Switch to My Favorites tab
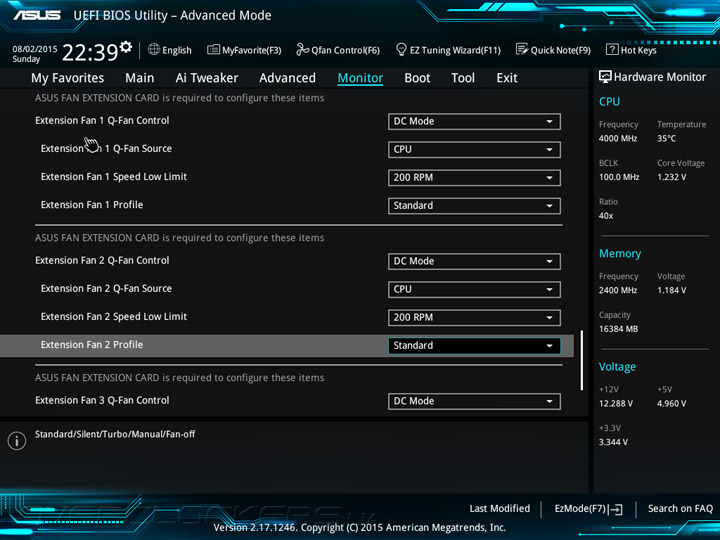The width and height of the screenshot is (720, 540). tap(68, 78)
